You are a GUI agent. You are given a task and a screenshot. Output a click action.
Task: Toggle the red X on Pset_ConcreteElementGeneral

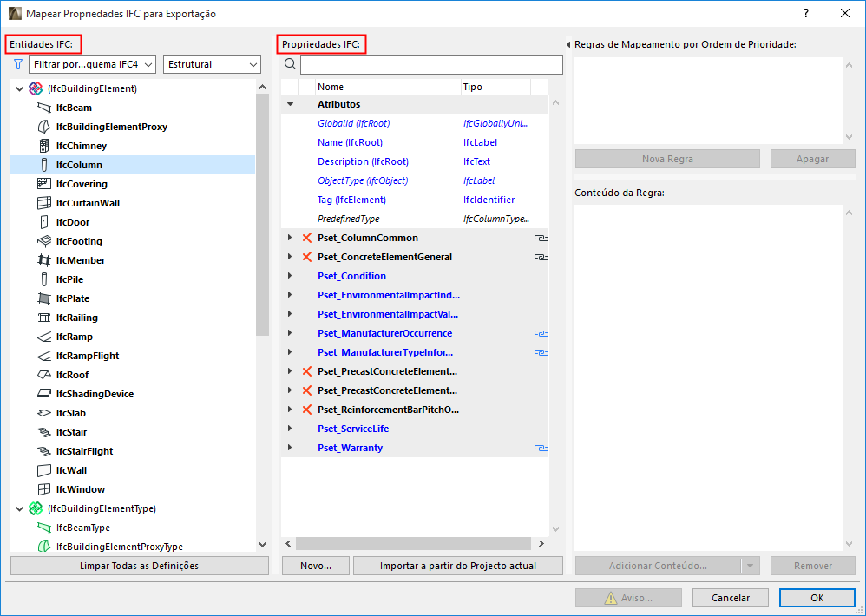click(307, 257)
